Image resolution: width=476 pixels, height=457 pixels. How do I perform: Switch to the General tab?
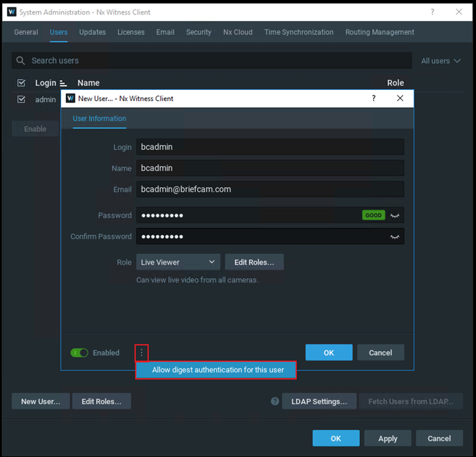click(x=26, y=32)
